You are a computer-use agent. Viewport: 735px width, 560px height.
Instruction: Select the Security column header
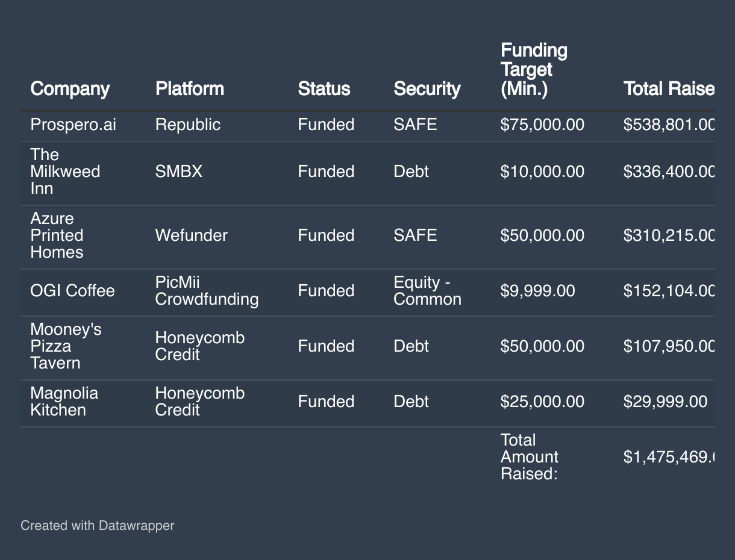427,89
